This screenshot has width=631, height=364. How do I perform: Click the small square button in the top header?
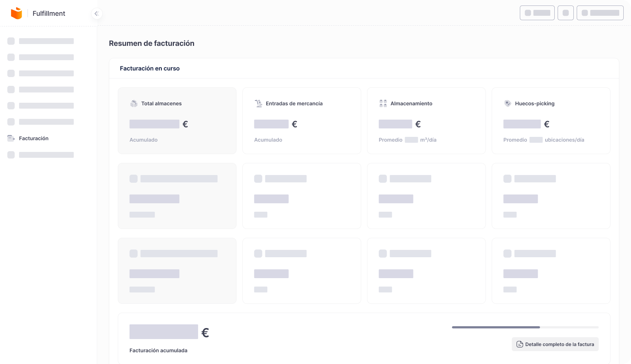tap(565, 13)
